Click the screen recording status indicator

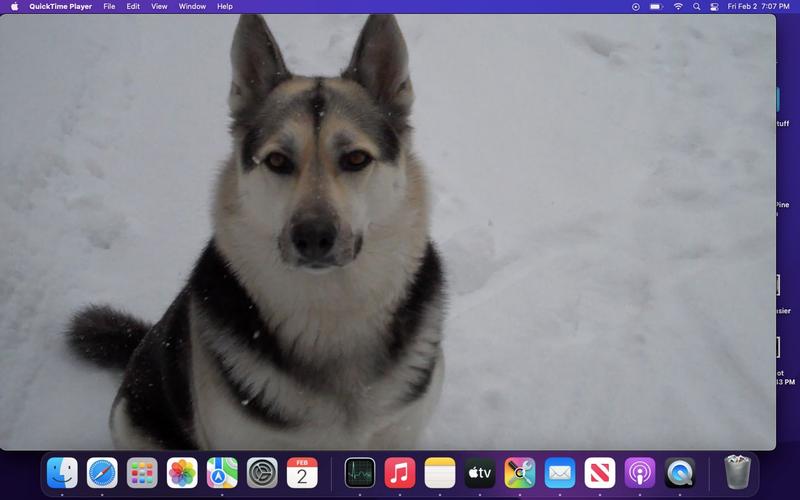(x=636, y=6)
